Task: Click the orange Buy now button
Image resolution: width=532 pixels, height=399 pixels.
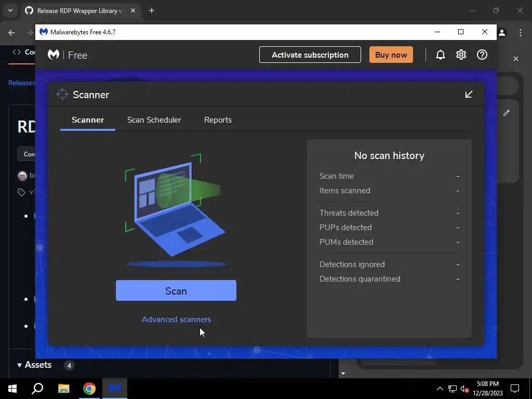Action: [391, 55]
